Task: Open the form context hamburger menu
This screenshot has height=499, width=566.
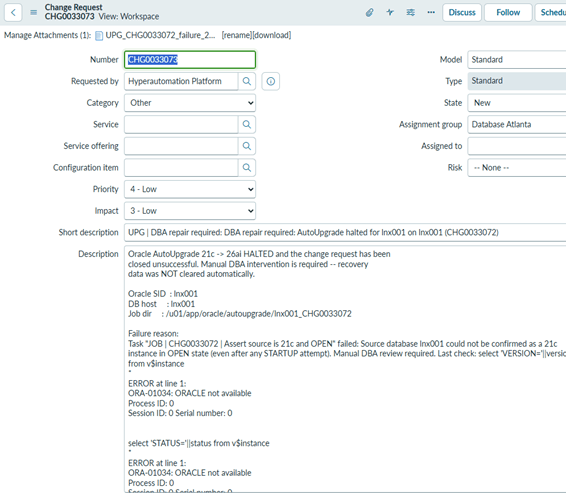Action: [34, 13]
